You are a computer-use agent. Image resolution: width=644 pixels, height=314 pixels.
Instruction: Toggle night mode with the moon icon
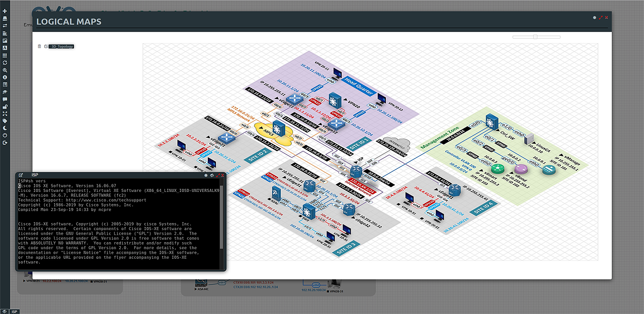pyautogui.click(x=5, y=128)
